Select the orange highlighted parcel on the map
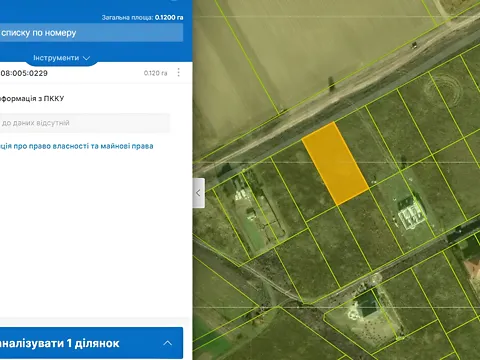Viewport: 480px width, 360px height. (x=335, y=163)
